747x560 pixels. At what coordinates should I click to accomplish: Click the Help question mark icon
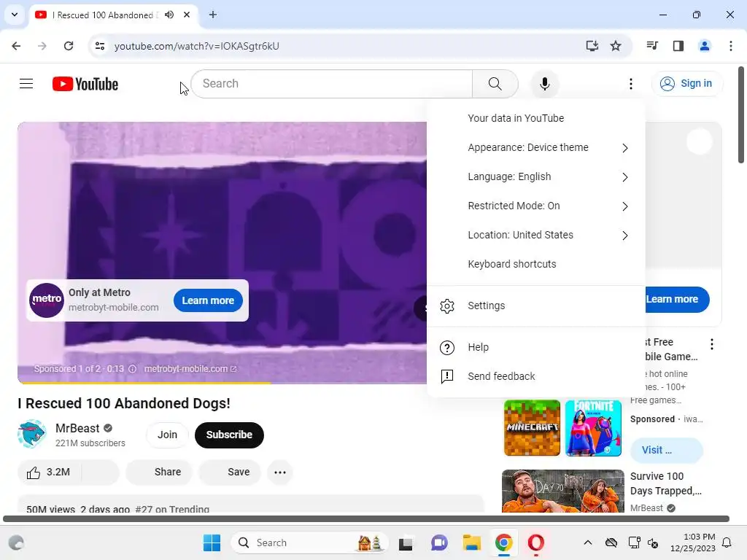point(447,348)
